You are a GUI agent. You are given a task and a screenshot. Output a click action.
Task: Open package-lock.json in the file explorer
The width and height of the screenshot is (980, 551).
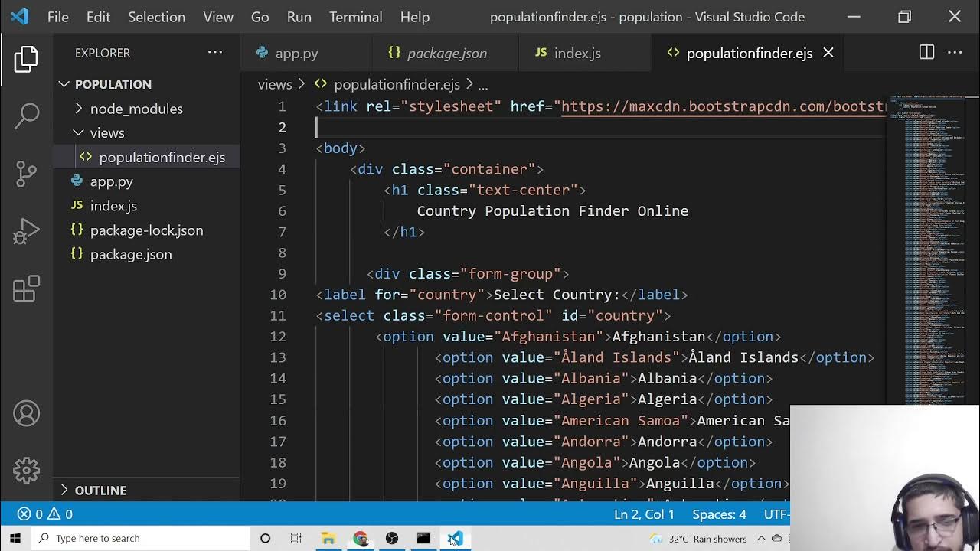click(x=146, y=230)
